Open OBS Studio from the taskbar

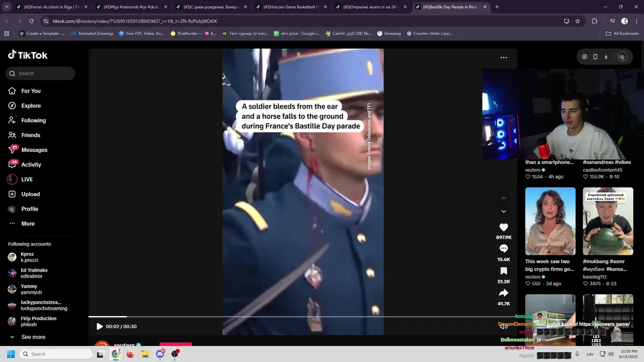175,354
